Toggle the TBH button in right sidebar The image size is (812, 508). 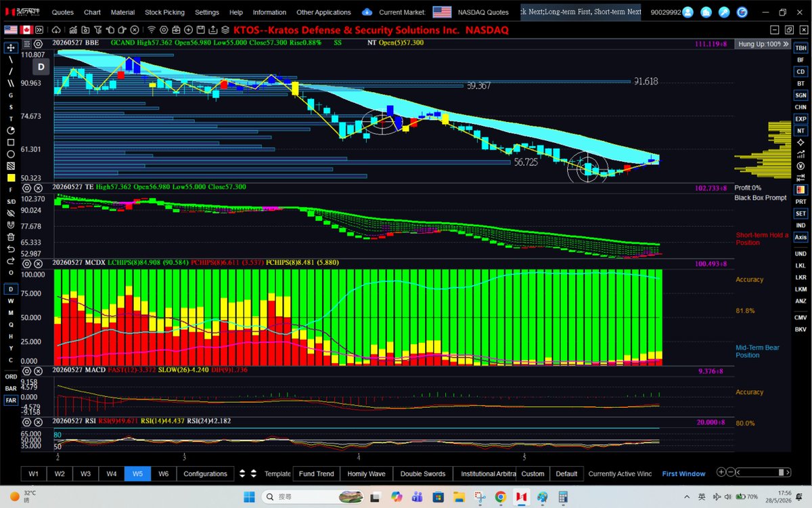(x=800, y=47)
